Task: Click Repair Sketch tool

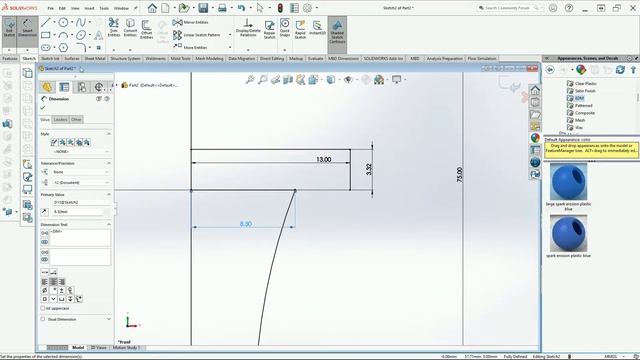Action: click(x=269, y=29)
